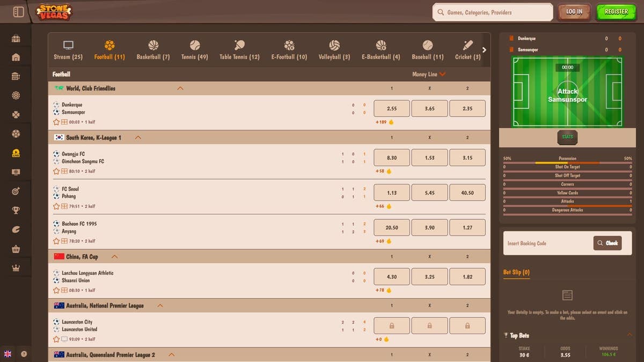This screenshot has height=362, width=644.
Task: Switch to Table Tennis (12) tab
Action: [239, 50]
